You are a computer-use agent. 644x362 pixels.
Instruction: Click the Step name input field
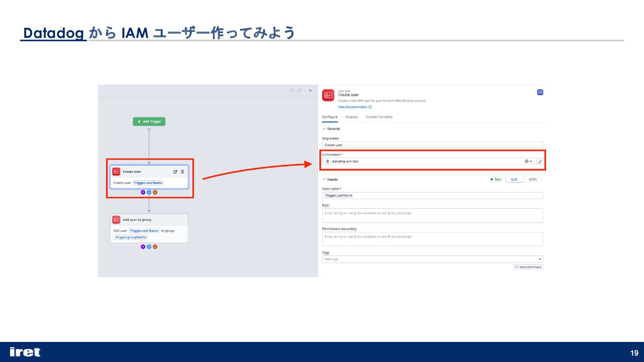pyautogui.click(x=432, y=145)
